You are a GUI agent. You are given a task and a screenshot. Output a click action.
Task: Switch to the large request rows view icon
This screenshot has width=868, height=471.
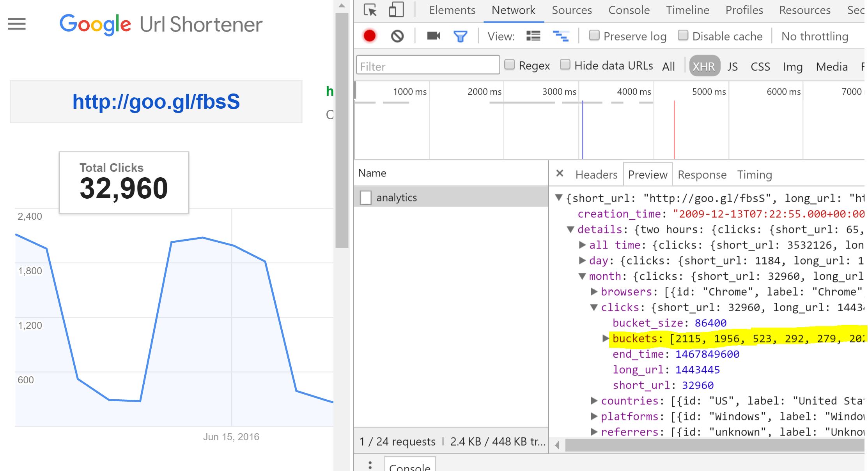coord(533,36)
